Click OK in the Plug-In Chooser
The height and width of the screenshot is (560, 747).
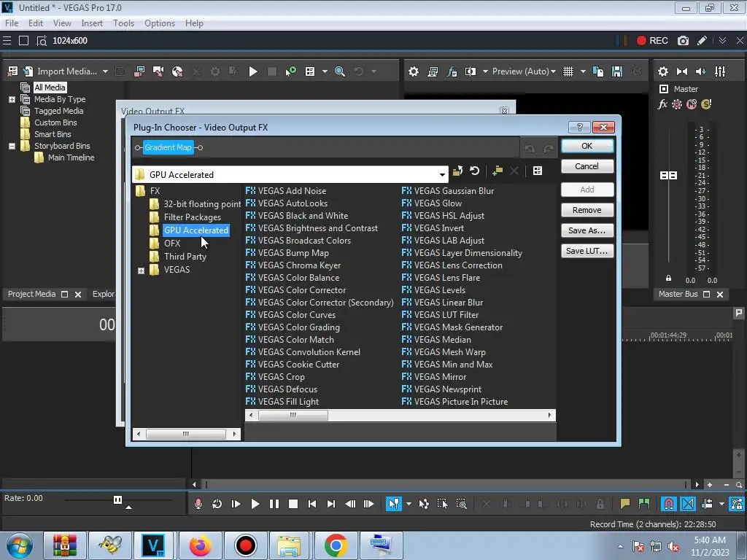[587, 146]
